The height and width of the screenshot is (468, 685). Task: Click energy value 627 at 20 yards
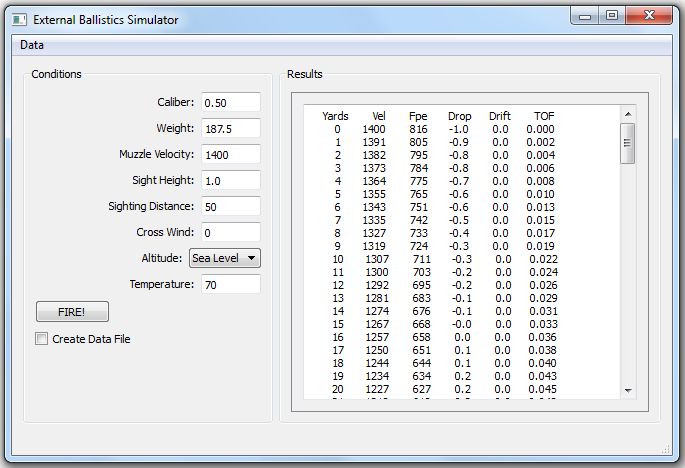[422, 389]
